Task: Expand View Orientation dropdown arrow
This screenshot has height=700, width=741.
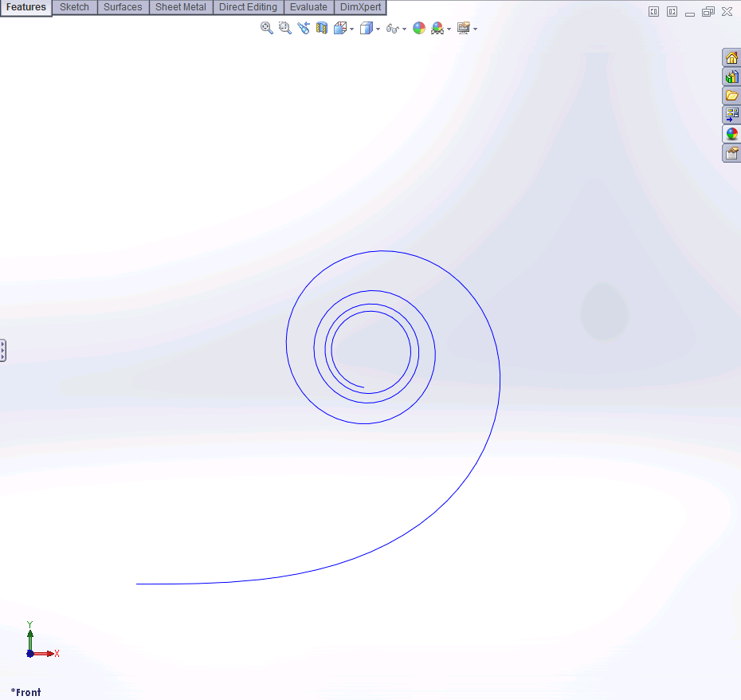Action: 351,29
